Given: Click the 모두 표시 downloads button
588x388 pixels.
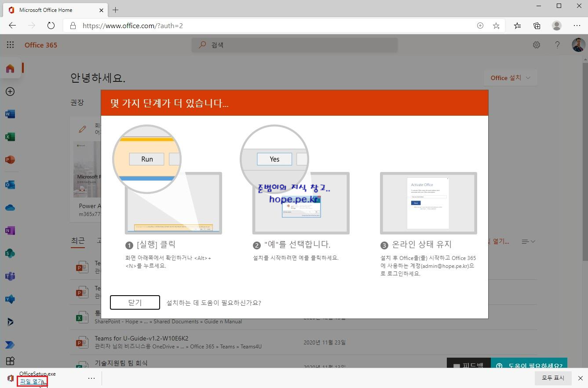Looking at the screenshot, I should [x=553, y=378].
